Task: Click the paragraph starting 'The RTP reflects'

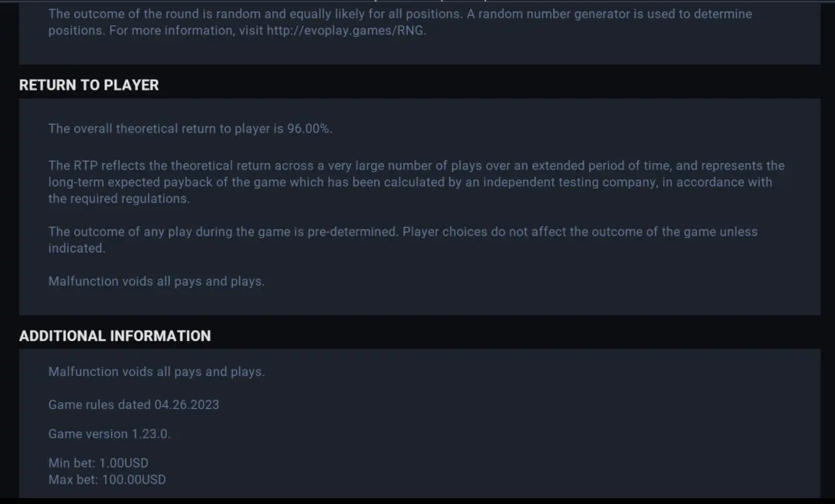Action: [417, 182]
